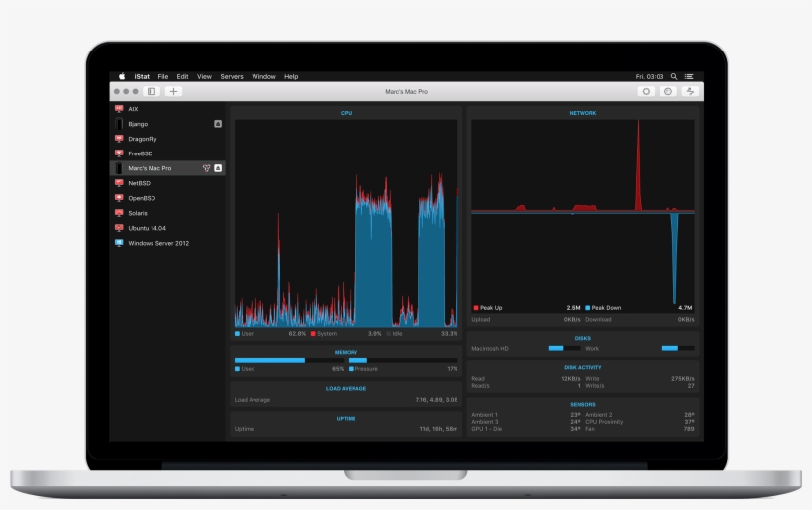
Task: Click the Marc's Mac Pro device icon
Action: point(119,168)
